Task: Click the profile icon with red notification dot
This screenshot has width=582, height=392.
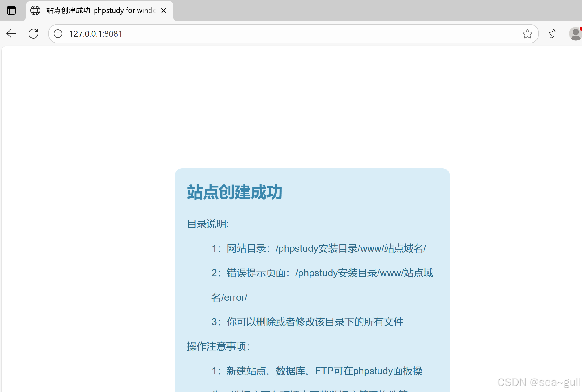Action: pos(575,33)
